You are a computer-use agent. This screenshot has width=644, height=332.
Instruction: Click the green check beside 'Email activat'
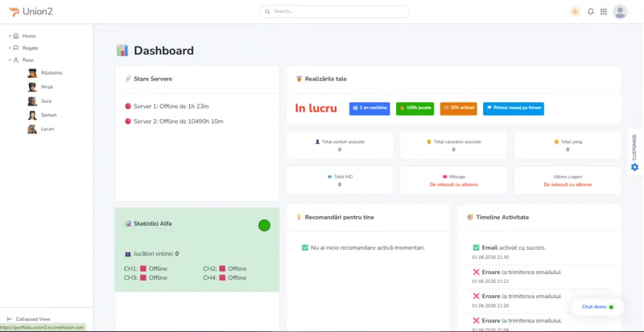476,248
